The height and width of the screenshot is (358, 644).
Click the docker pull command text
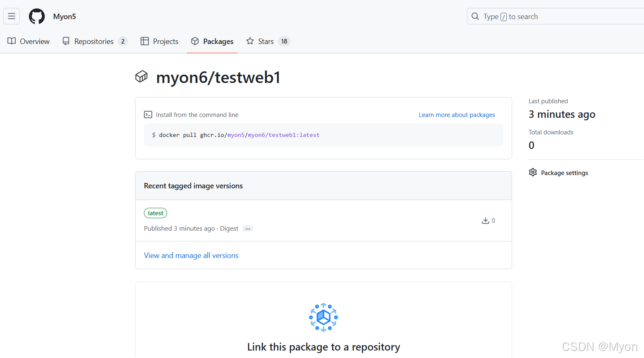click(239, 135)
